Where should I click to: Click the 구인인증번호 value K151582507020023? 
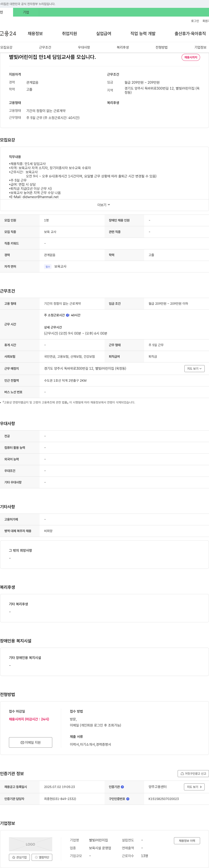pos(163,799)
